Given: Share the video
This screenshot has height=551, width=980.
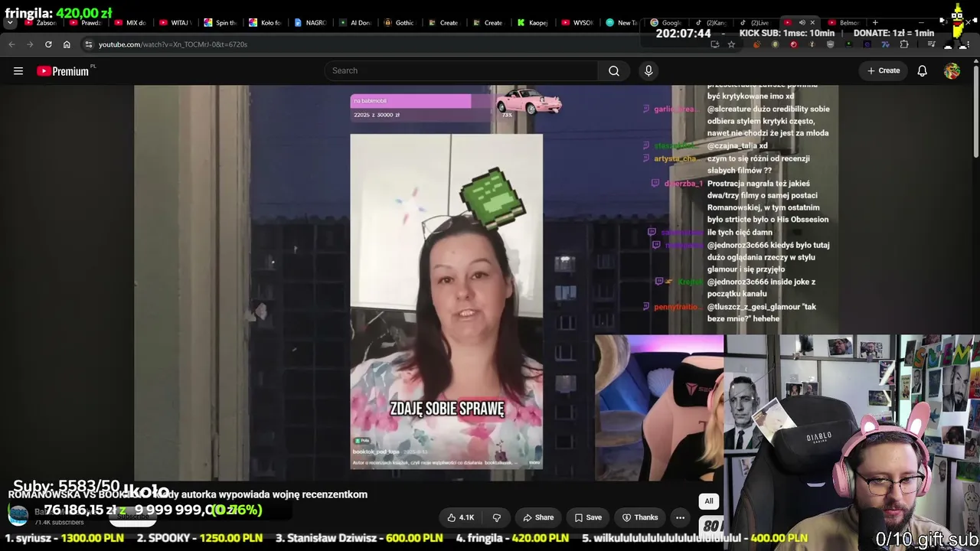Looking at the screenshot, I should 538,517.
